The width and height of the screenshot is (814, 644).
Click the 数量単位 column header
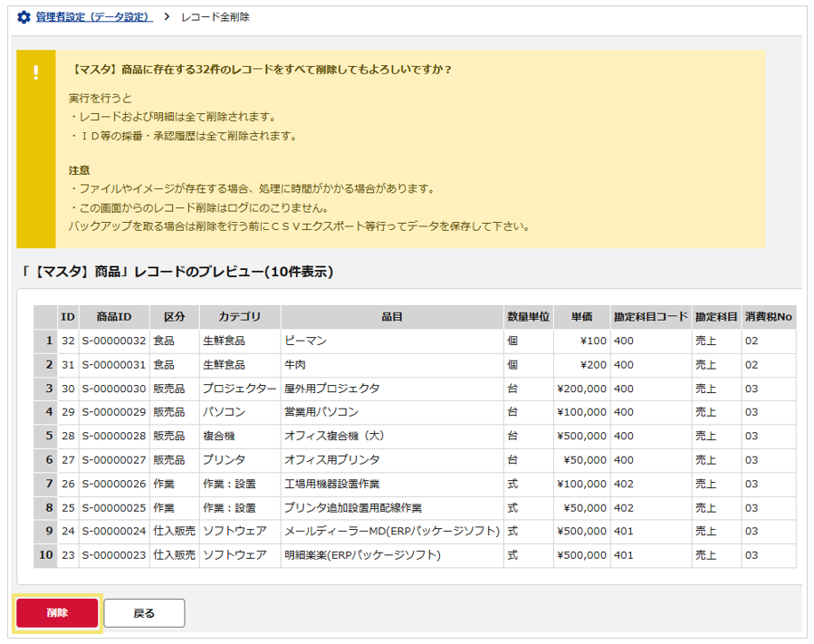(529, 317)
